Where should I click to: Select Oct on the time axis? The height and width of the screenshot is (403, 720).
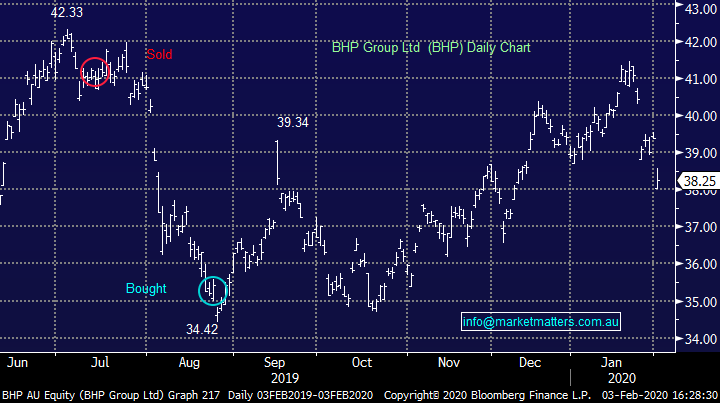362,364
